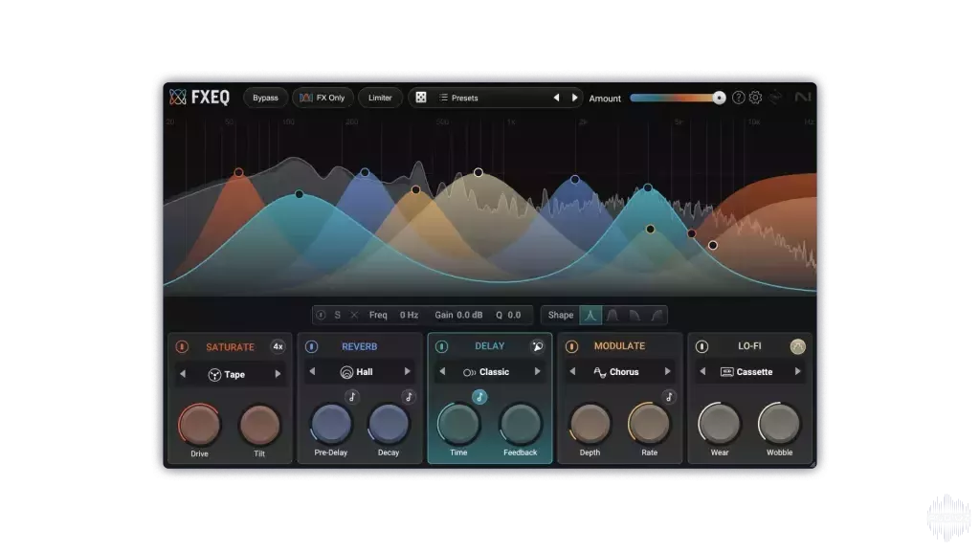The height and width of the screenshot is (551, 980).
Task: Toggle the Lo-Fi module power
Action: pyautogui.click(x=702, y=346)
